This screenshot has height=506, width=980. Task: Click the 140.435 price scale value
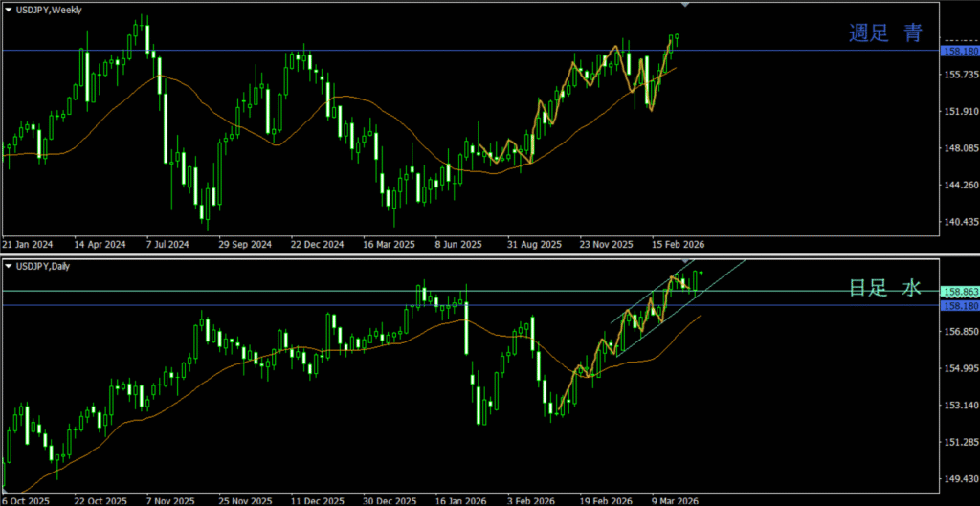958,222
